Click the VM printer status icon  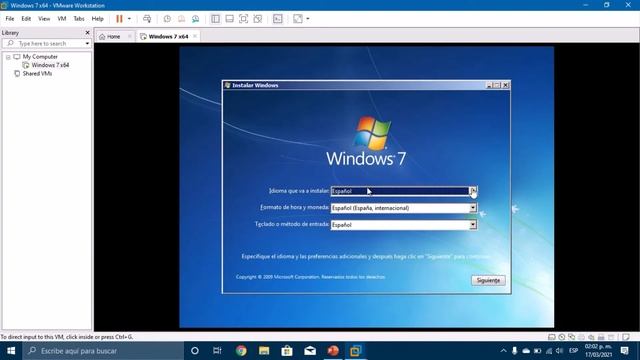[581, 337]
